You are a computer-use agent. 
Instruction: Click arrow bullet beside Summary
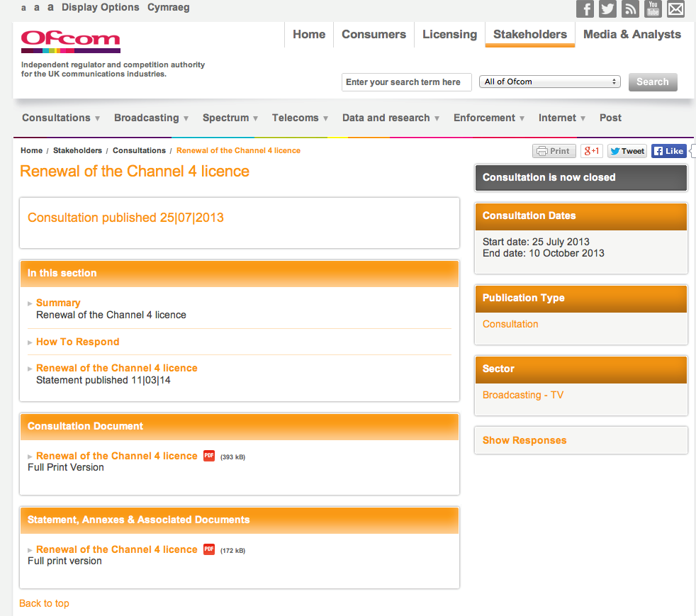(30, 303)
